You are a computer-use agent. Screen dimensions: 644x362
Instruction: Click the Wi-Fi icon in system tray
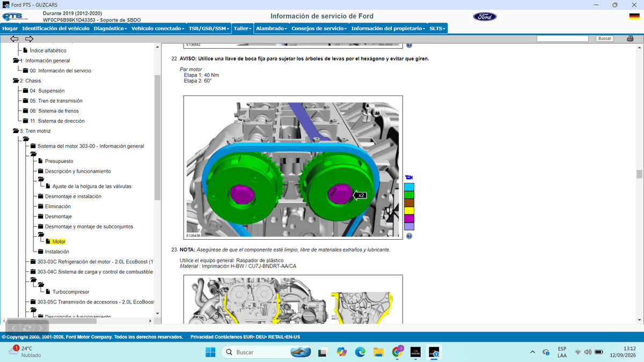(x=577, y=352)
